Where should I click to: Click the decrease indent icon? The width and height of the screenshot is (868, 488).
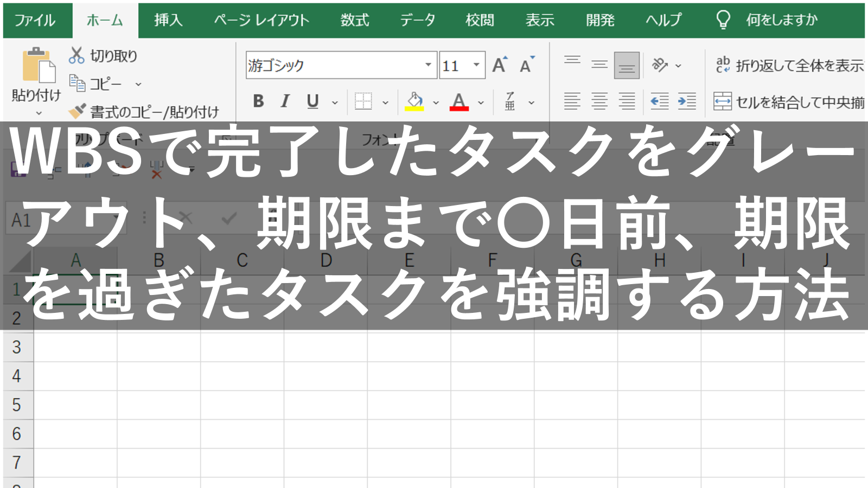coord(660,101)
